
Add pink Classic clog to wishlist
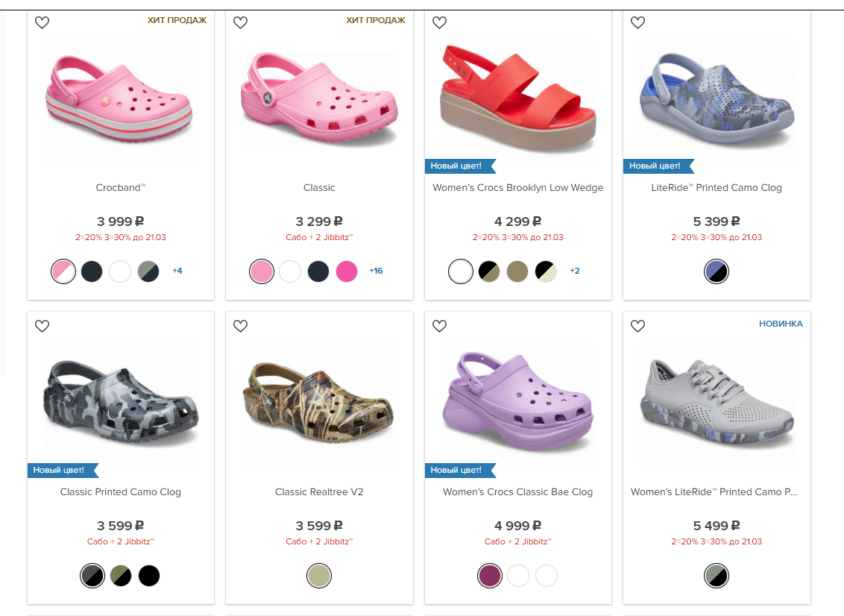240,22
